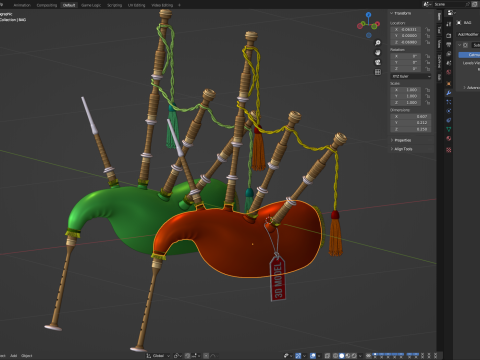Click the properties editor type icon

(451, 13)
